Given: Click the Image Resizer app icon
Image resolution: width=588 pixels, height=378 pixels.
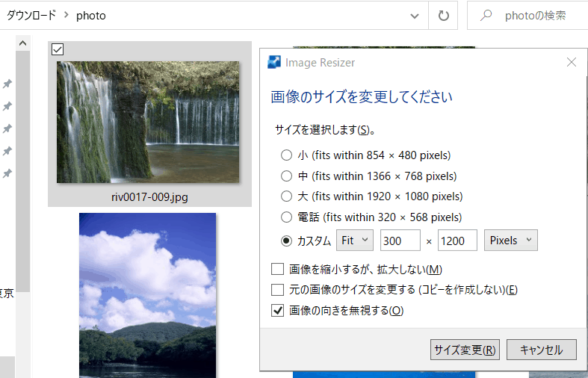Looking at the screenshot, I should (x=274, y=63).
